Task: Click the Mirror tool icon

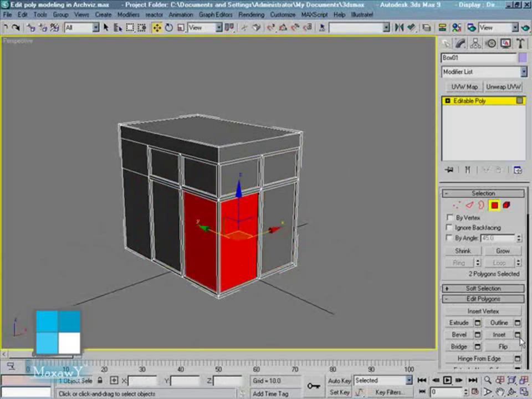Action: (x=399, y=28)
